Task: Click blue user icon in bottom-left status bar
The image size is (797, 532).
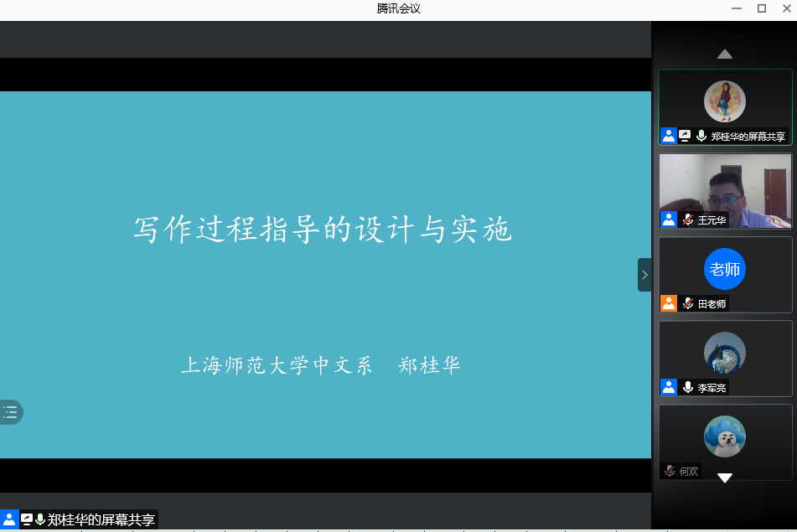Action: tap(9, 519)
